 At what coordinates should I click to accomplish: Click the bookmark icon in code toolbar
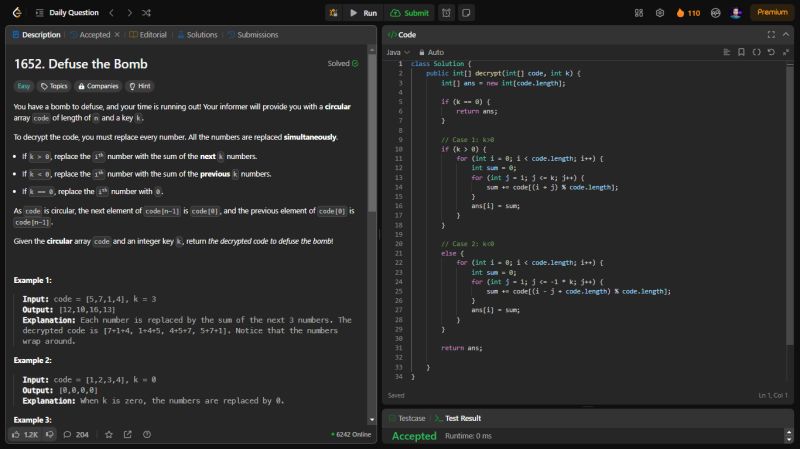741,52
